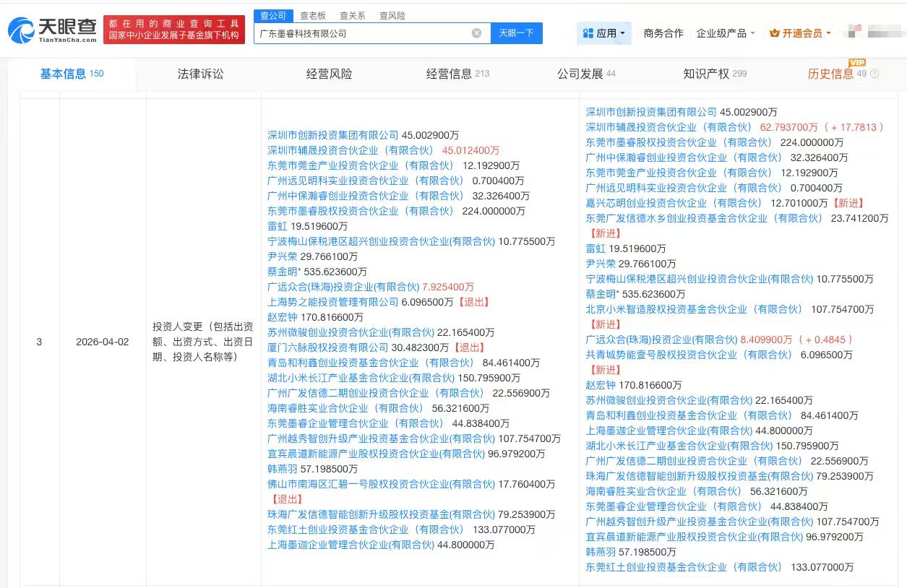
Task: Click the help icon beside 历史信息
Action: pos(875,74)
